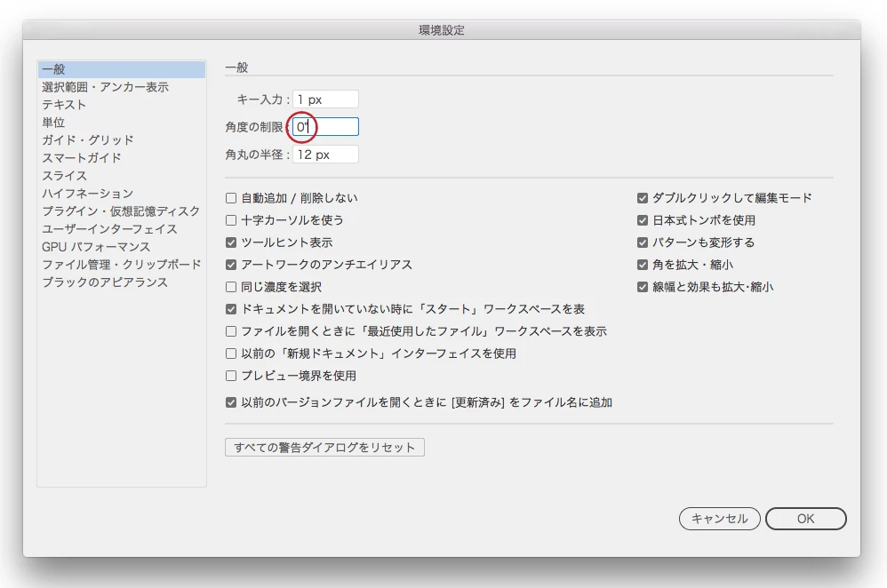Open テキスト preferences section

pos(64,105)
